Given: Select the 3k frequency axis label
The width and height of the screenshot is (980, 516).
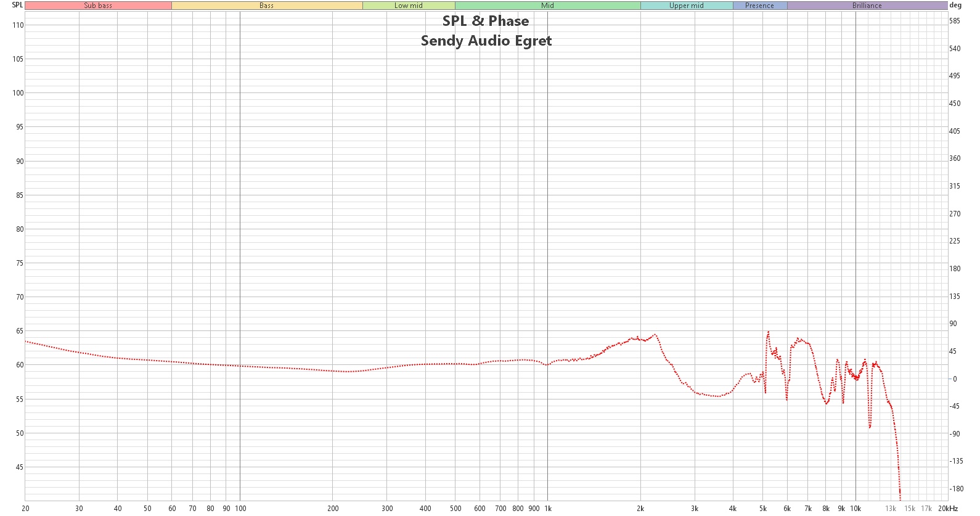Looking at the screenshot, I should (695, 509).
